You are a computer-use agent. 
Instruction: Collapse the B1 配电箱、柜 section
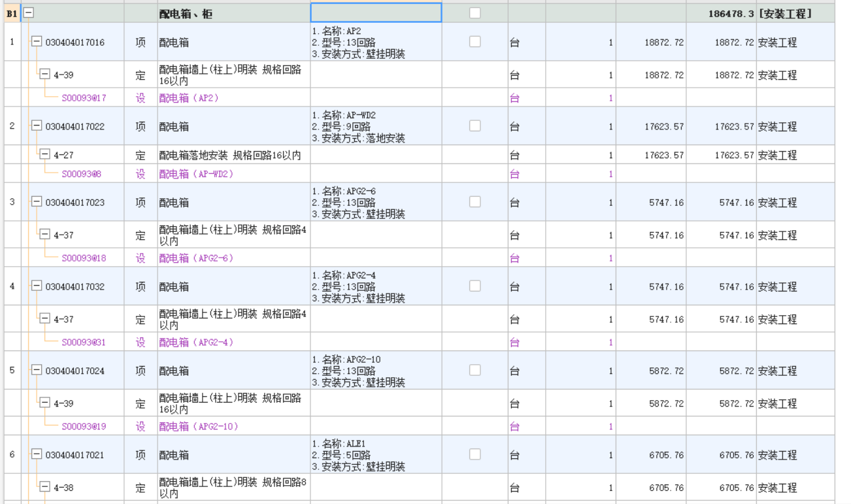click(x=29, y=12)
